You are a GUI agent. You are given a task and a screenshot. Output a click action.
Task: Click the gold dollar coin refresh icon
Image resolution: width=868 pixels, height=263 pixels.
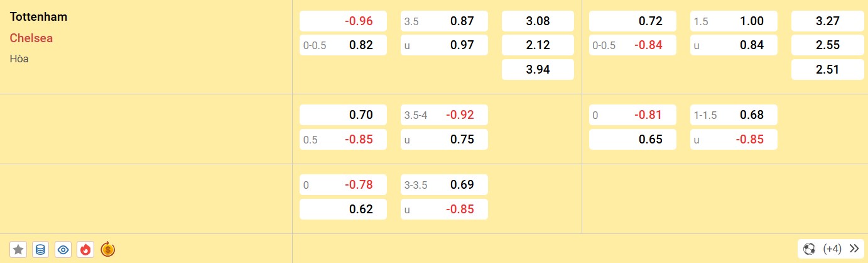pyautogui.click(x=108, y=249)
